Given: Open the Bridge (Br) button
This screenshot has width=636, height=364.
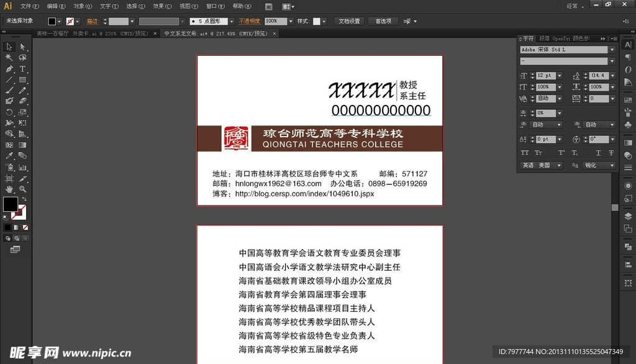Looking at the screenshot, I should click(268, 6).
